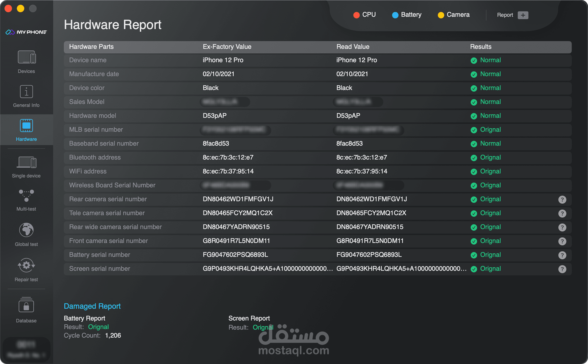Open help for Battery serial number

click(562, 255)
